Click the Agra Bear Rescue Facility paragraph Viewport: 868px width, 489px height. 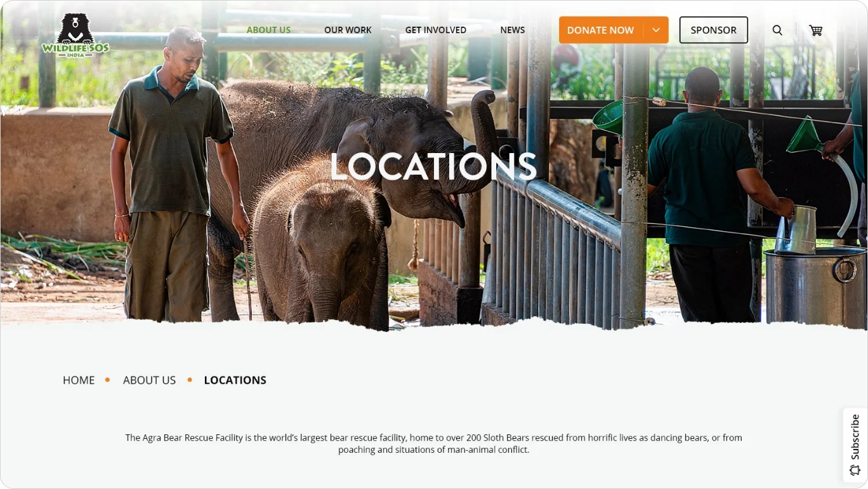433,443
